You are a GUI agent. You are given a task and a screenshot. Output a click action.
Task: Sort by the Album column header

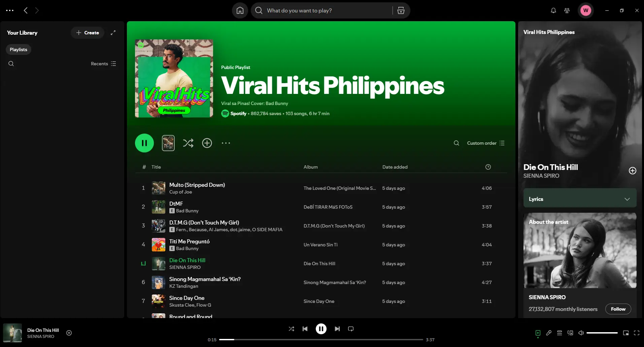[310, 167]
